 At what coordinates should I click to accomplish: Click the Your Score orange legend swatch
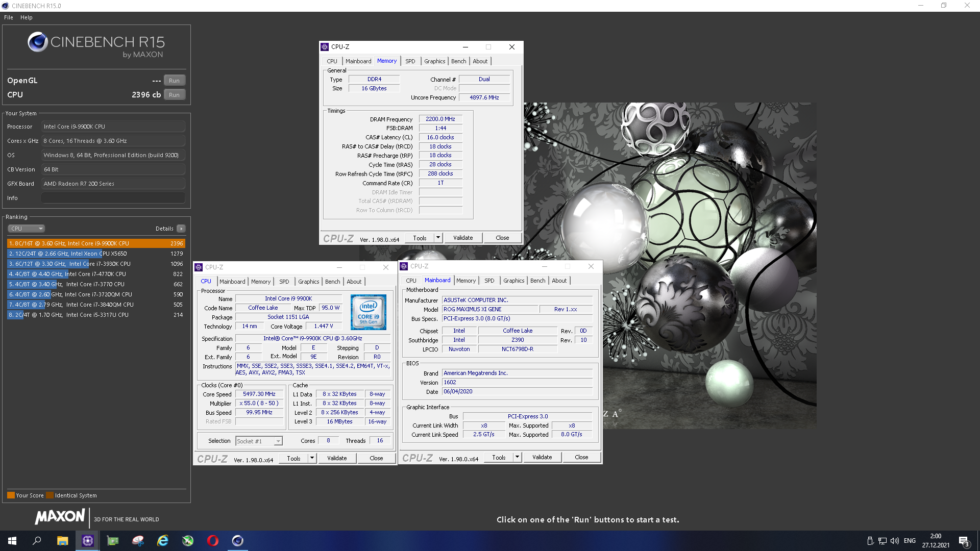pos(11,495)
